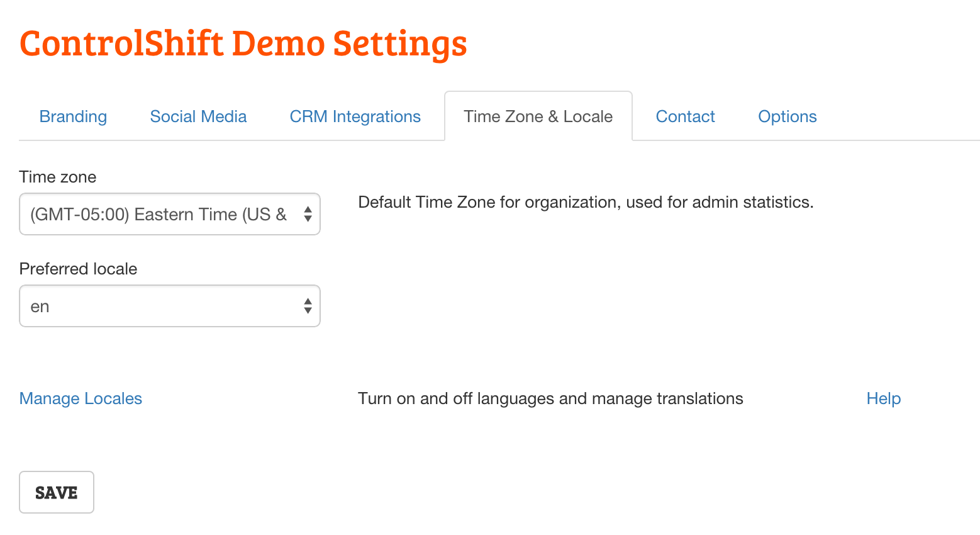Click the 'Turn on and off languages' description
Screen dimensions: 980x535
click(550, 398)
